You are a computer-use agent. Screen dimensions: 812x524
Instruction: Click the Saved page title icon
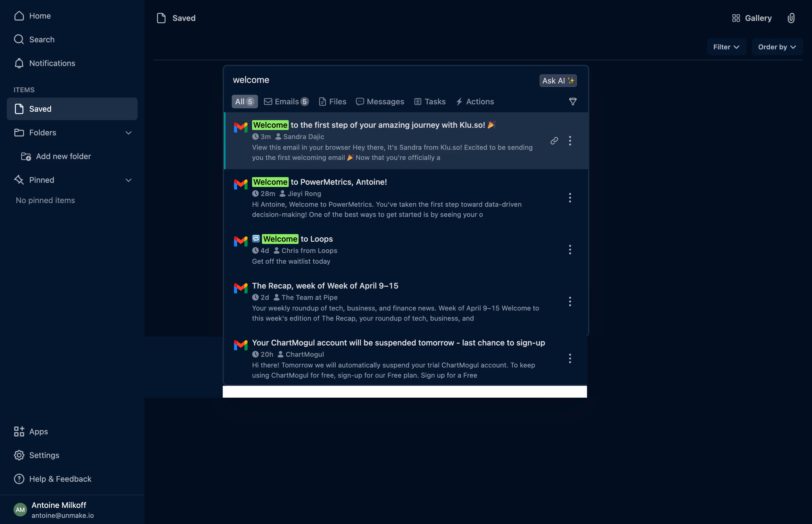(161, 18)
